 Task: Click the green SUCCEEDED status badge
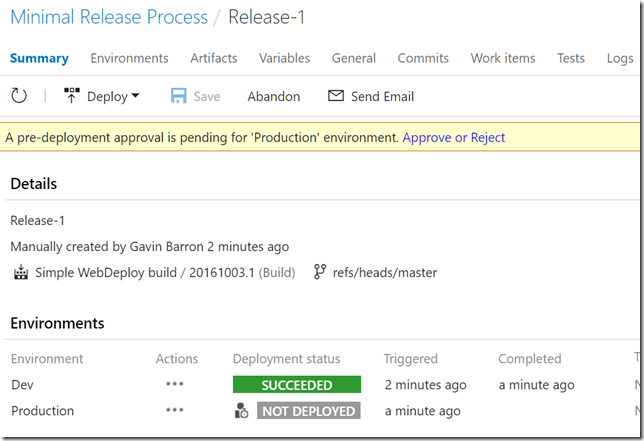point(296,385)
